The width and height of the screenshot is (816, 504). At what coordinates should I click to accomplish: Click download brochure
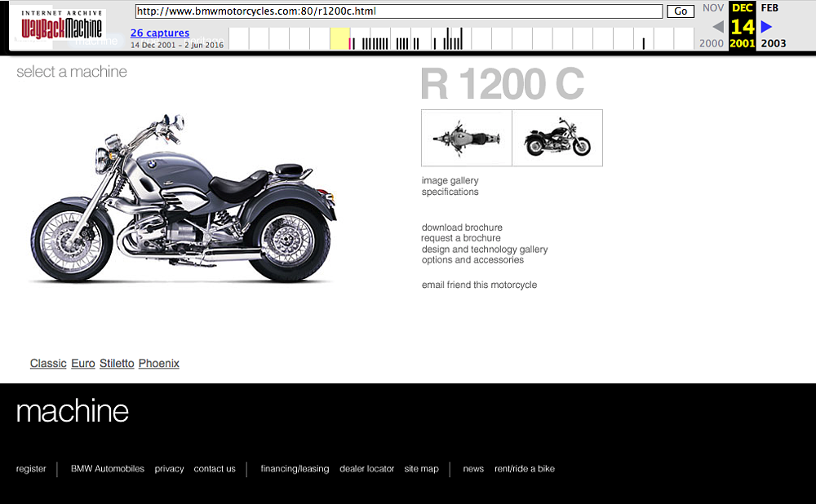(x=462, y=228)
